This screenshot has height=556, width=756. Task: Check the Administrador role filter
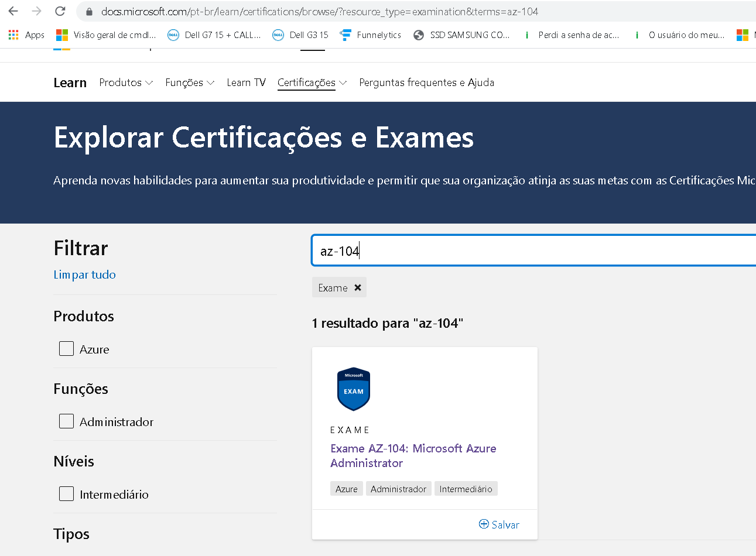[x=66, y=421]
